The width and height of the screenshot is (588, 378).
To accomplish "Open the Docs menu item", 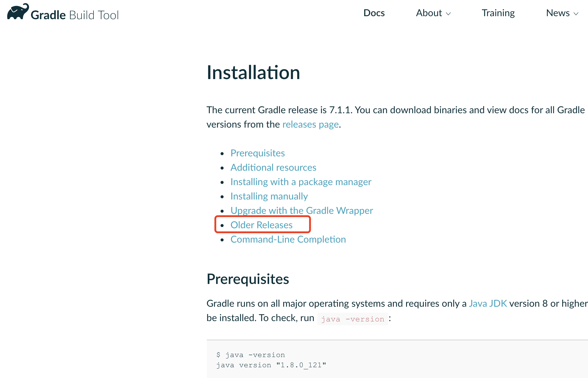I will pyautogui.click(x=374, y=13).
